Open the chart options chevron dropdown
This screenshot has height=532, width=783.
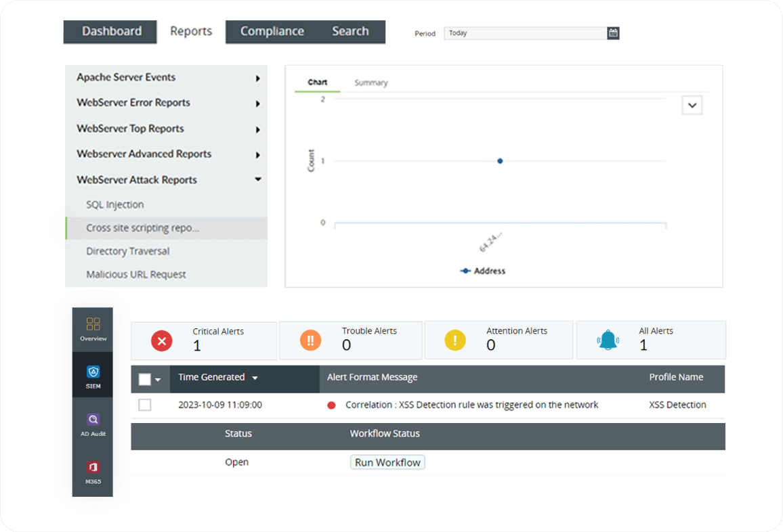coord(692,105)
